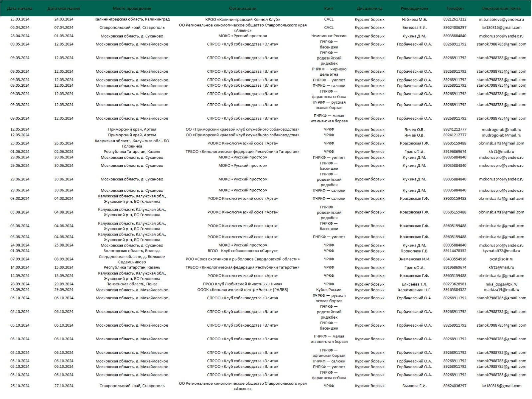This screenshot has width=532, height=399.
Task: Click end date 27.10.2024
Action: click(64, 386)
